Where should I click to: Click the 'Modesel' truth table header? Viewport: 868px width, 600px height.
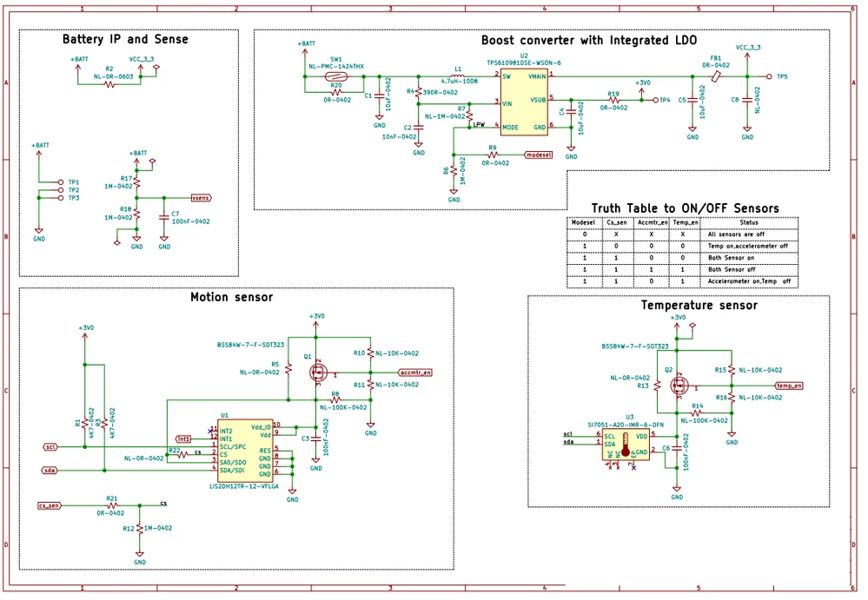click(x=584, y=222)
